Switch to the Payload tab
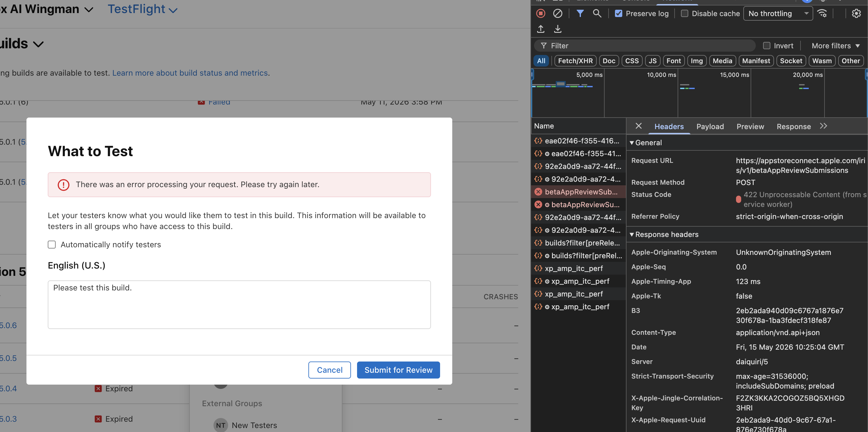Image resolution: width=868 pixels, height=432 pixels. [710, 127]
